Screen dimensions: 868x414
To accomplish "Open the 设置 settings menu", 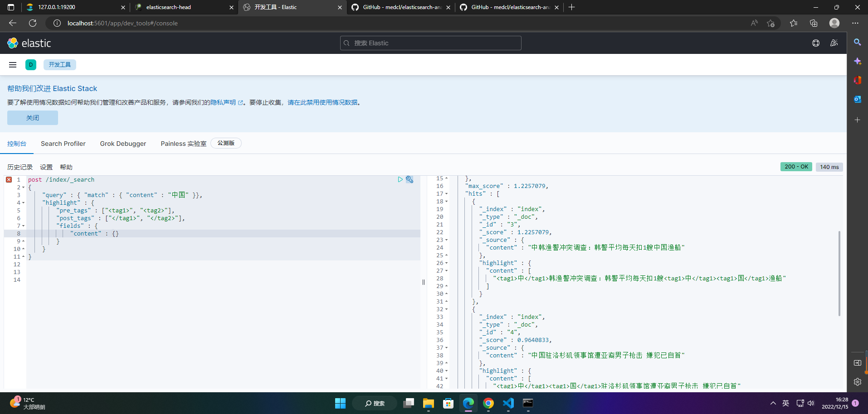I will tap(46, 167).
